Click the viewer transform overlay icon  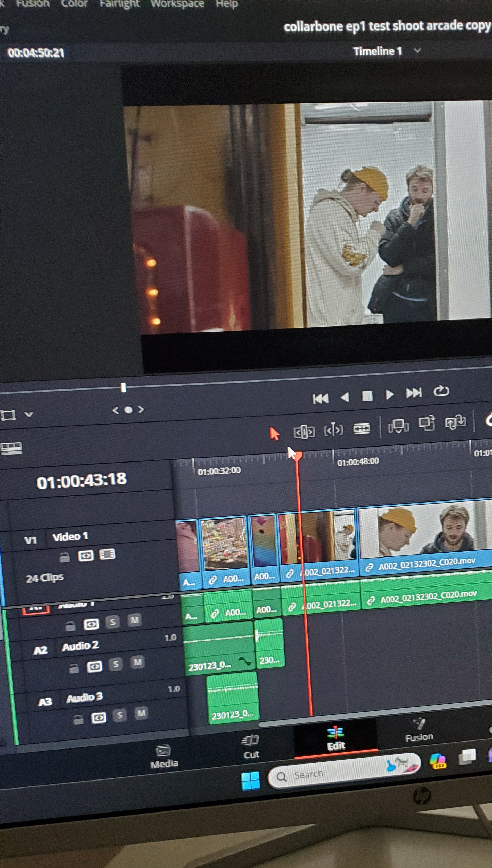(x=9, y=415)
